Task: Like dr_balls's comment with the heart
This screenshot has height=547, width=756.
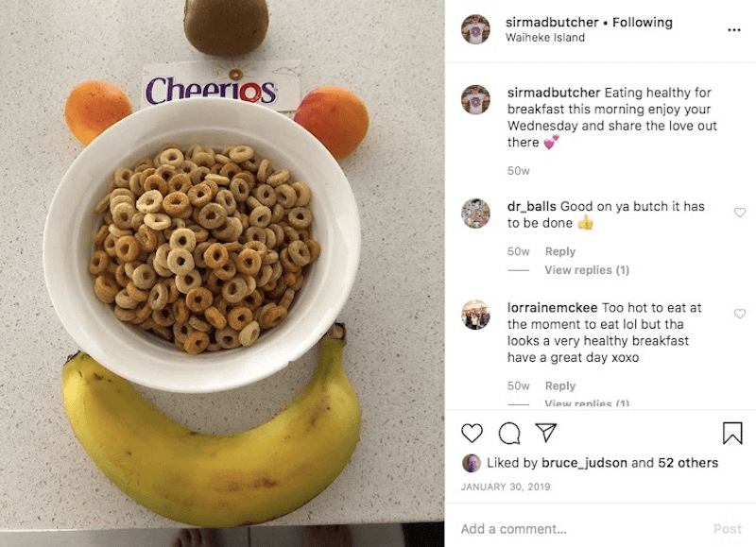Action: [x=740, y=212]
